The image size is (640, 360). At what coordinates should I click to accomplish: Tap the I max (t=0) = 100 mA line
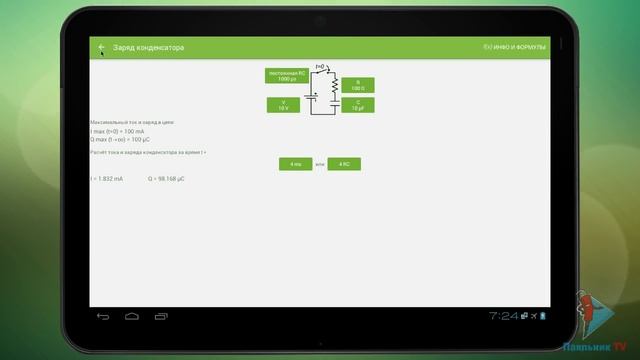[x=117, y=131]
